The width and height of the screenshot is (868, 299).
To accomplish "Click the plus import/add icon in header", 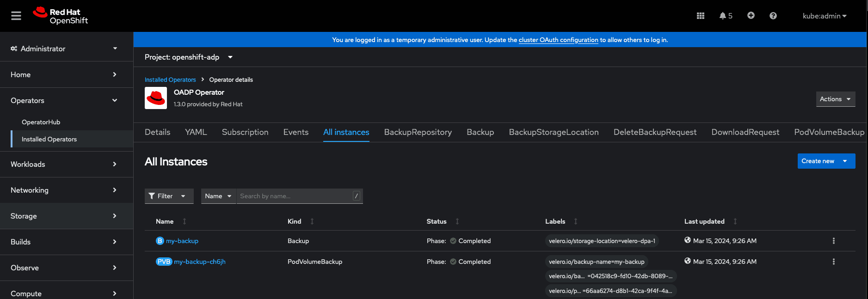I will (751, 15).
